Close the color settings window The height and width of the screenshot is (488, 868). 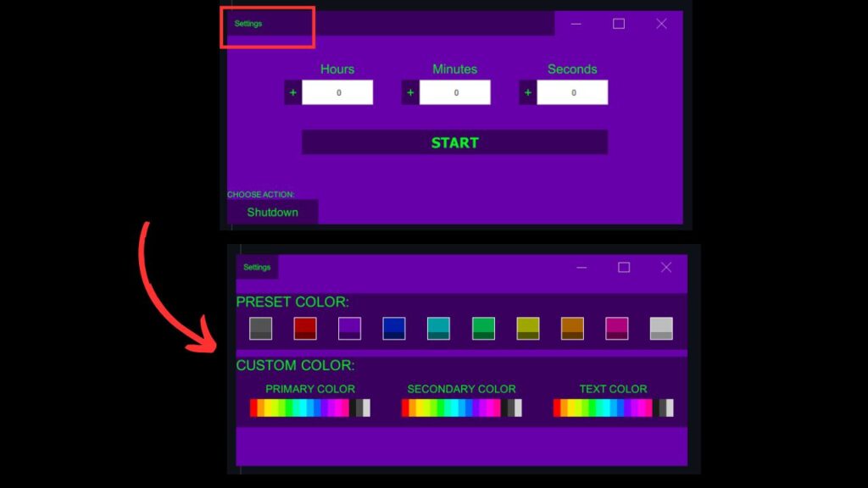[666, 267]
